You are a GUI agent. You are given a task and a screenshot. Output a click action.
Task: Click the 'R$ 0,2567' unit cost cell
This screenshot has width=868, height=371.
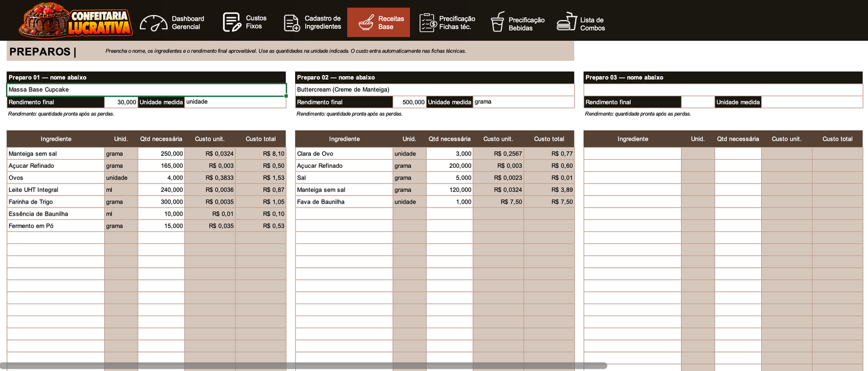(x=498, y=154)
